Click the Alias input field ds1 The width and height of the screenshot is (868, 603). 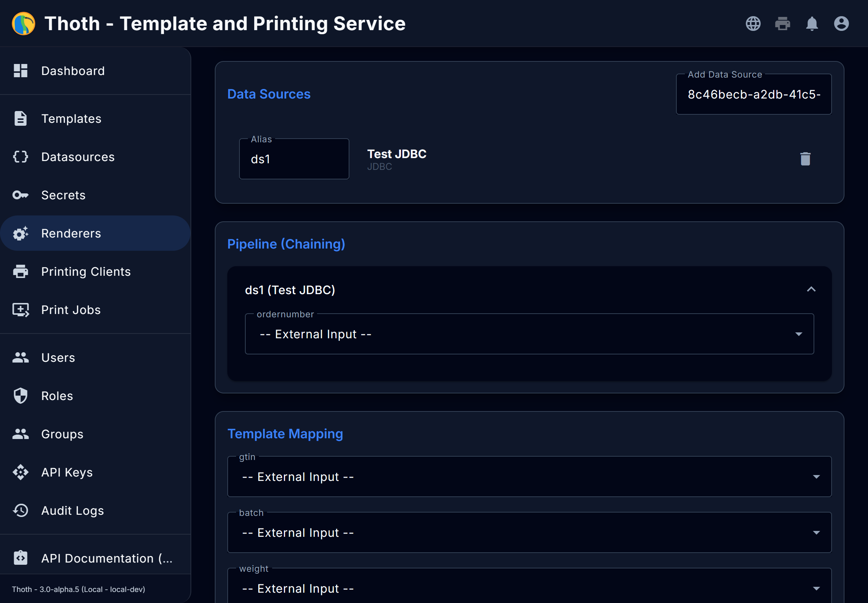pos(294,159)
